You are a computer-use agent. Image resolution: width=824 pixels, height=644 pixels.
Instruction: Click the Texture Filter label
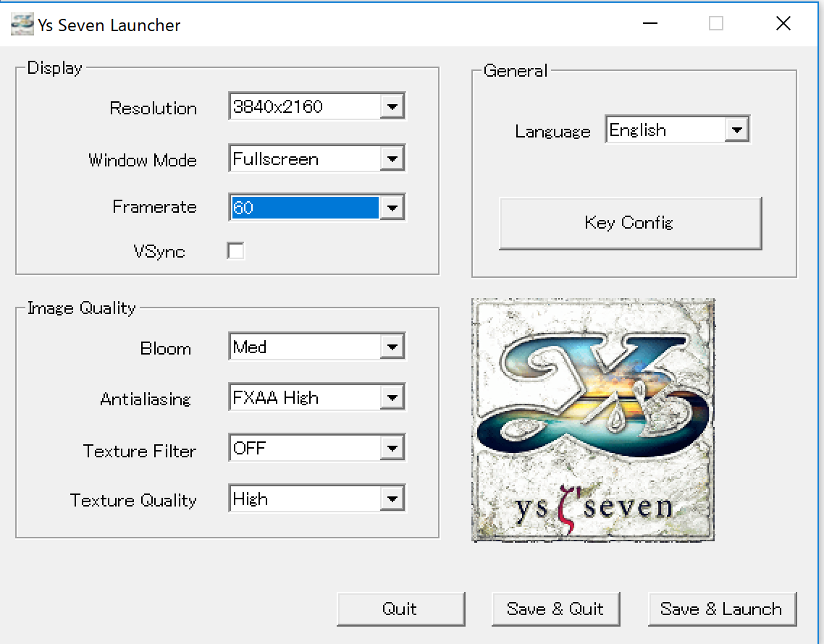[140, 451]
